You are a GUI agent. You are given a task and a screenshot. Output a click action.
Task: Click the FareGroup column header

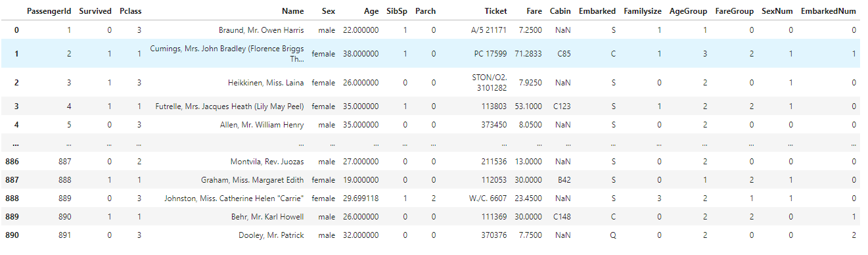(735, 11)
